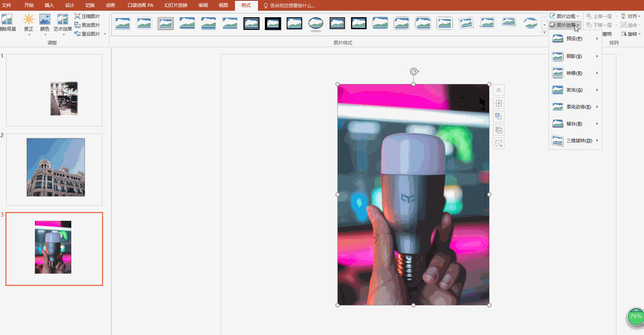Image resolution: width=644 pixels, height=335 pixels.
Task: Select slide 3 thumbnail with light bulb
Action: [54, 249]
